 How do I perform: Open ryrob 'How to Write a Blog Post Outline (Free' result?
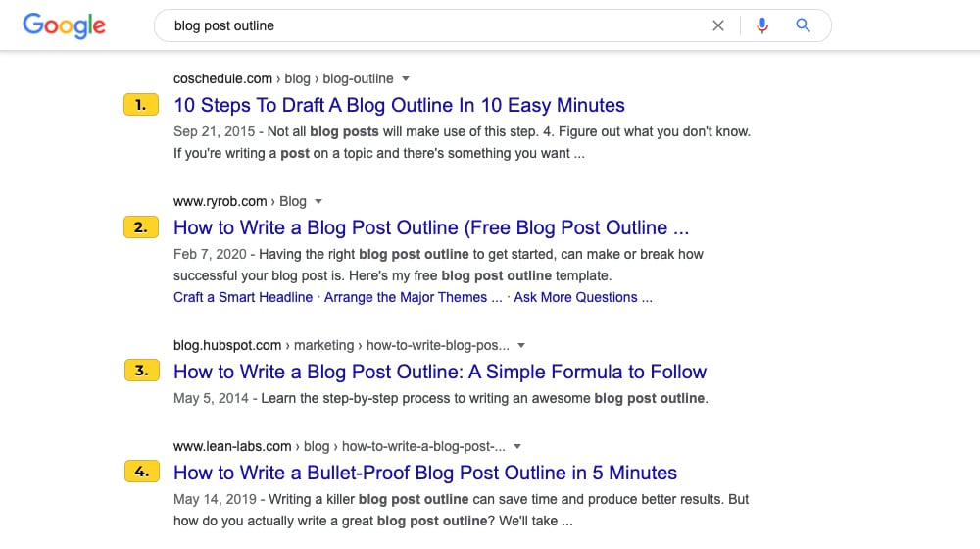tap(431, 227)
